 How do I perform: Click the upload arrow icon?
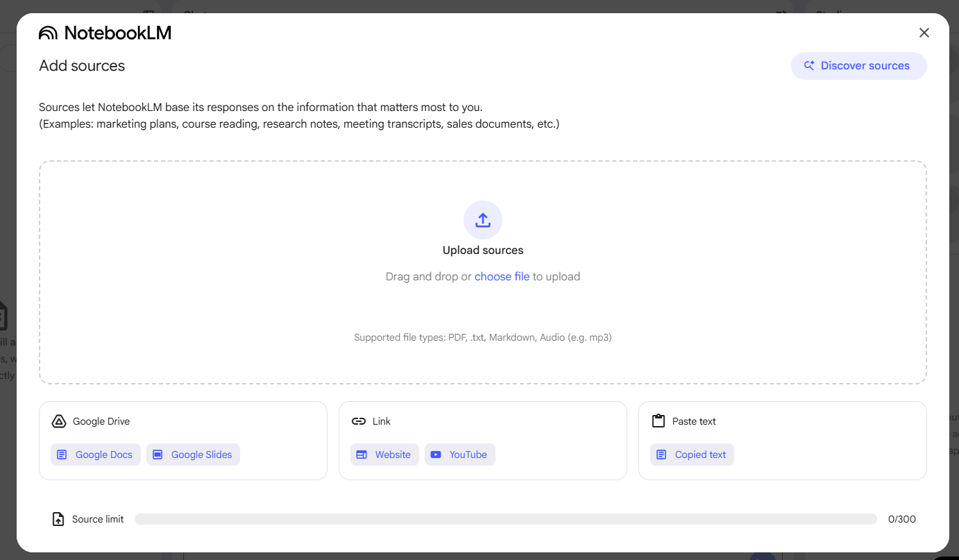point(483,220)
